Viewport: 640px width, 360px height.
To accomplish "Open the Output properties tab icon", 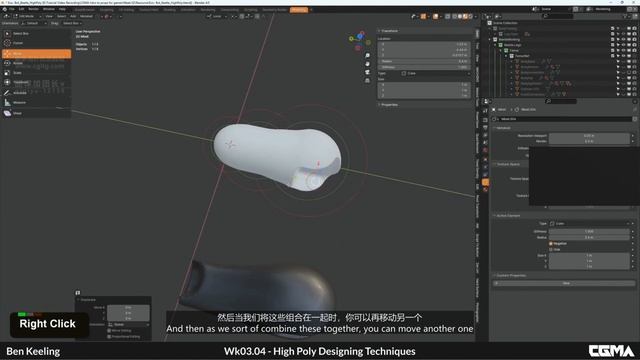I will 485,128.
